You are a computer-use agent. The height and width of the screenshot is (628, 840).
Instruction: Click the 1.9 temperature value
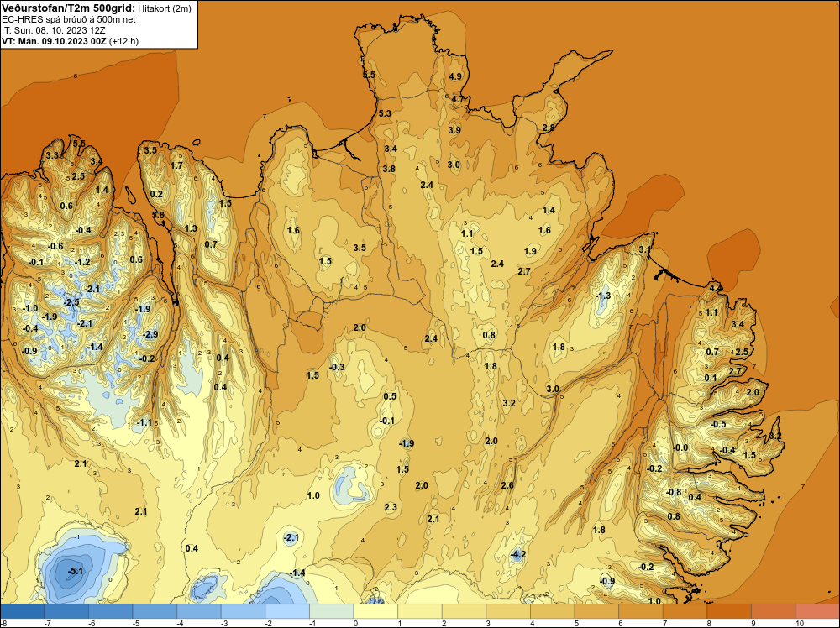pos(530,251)
